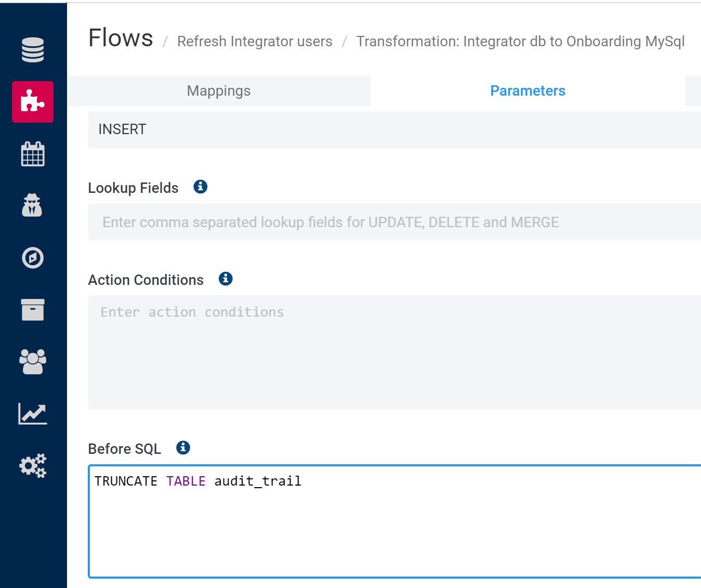Open the Scheduler calendar icon
This screenshot has height=588, width=701.
coord(33,154)
